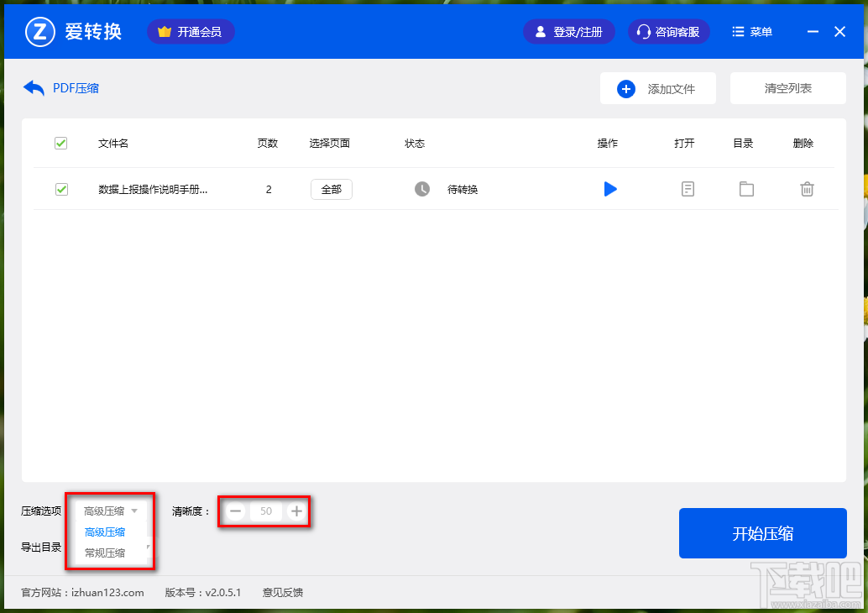Image resolution: width=868 pixels, height=613 pixels.
Task: Click the 全部 page selection button
Action: (x=331, y=189)
